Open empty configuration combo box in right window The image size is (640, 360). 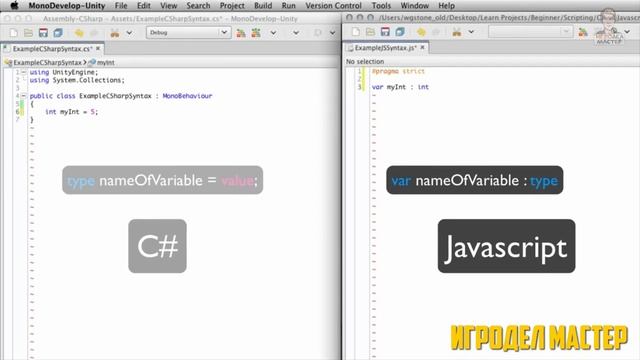(x=530, y=32)
